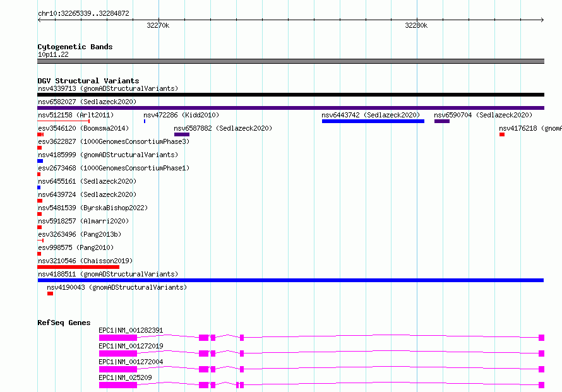Open label esv3622827 (1000GenomesConsortiumPhase3)
562x392 pixels.
[x=114, y=141]
